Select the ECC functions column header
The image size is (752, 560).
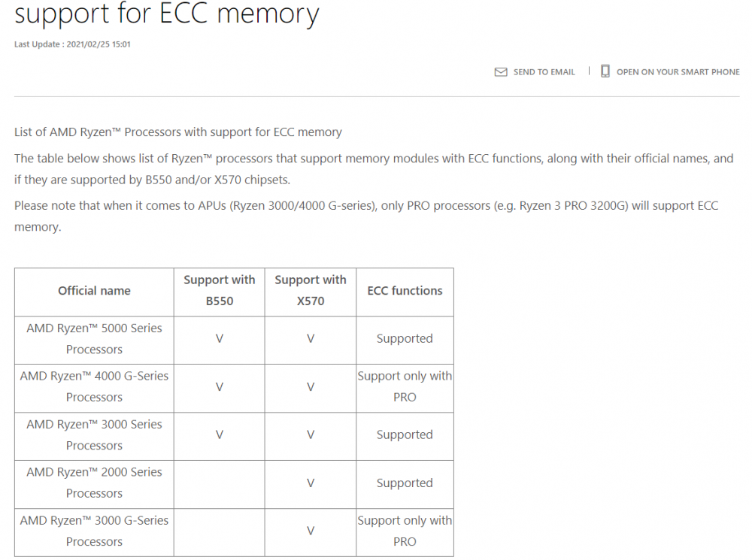405,291
